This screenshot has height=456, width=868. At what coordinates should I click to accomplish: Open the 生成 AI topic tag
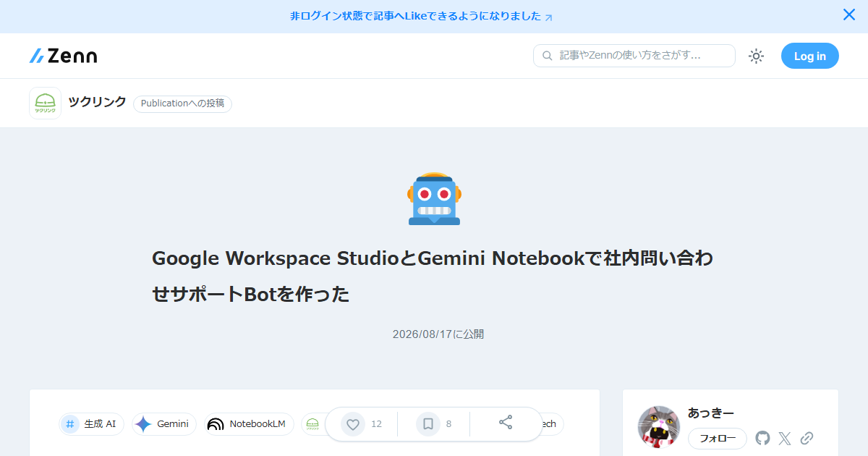tap(91, 424)
